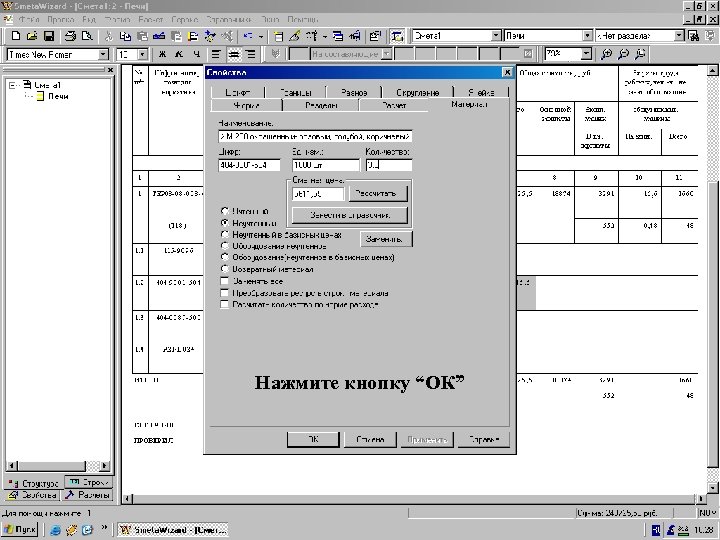Screen dimensions: 720x540
Task: Select the 'Возвратный материал' radio button
Action: point(226,270)
